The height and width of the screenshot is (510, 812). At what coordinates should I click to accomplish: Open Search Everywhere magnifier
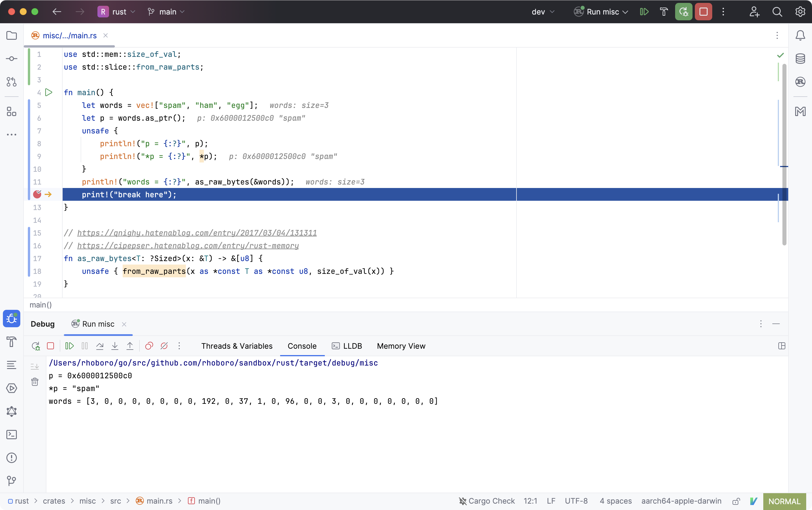pyautogui.click(x=777, y=12)
